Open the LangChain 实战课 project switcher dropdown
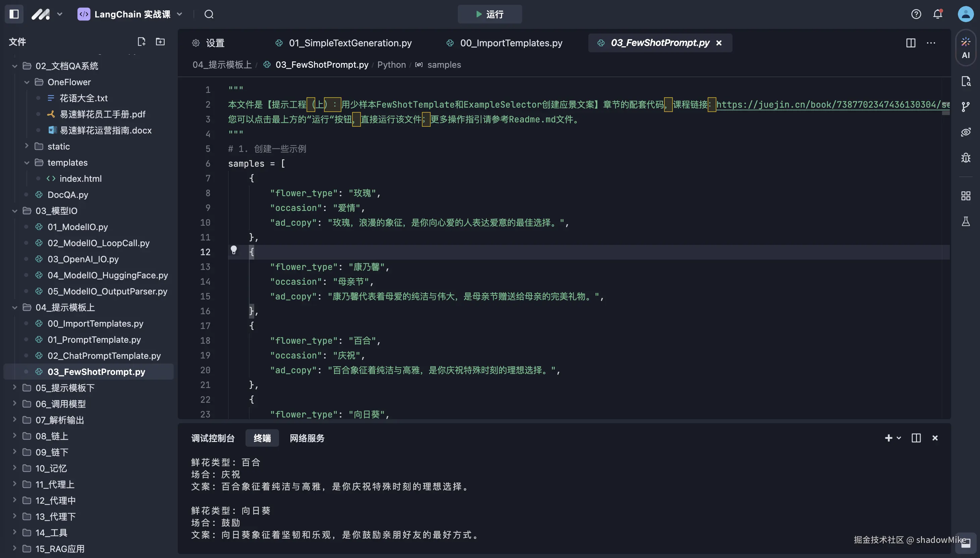The width and height of the screenshot is (980, 558). [180, 14]
